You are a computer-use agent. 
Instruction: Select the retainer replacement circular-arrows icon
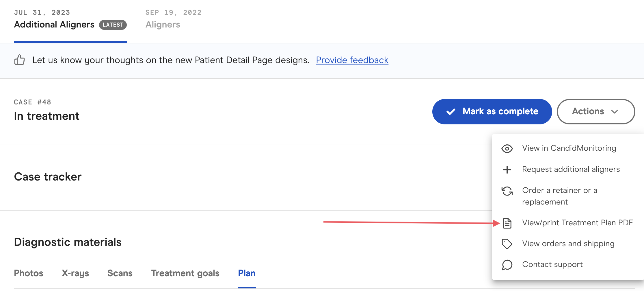point(507,191)
